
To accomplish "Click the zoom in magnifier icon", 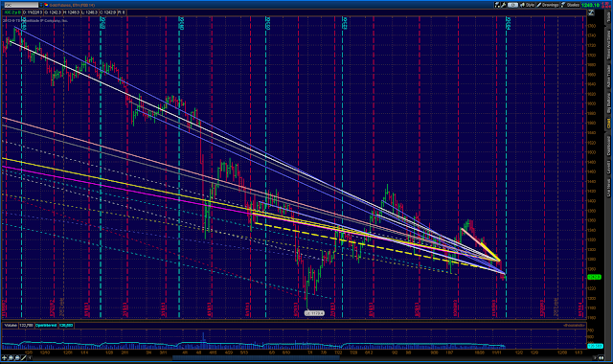I will [11, 357].
